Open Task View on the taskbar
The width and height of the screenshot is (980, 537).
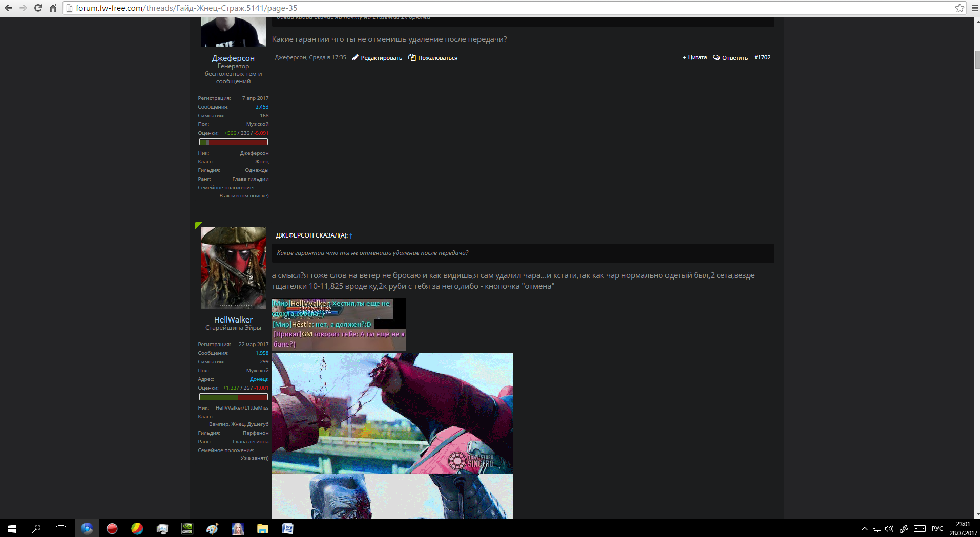coord(61,528)
